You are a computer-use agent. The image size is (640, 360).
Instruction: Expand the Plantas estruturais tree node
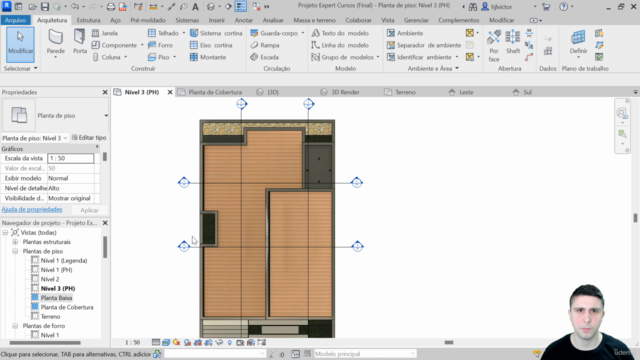pyautogui.click(x=15, y=242)
